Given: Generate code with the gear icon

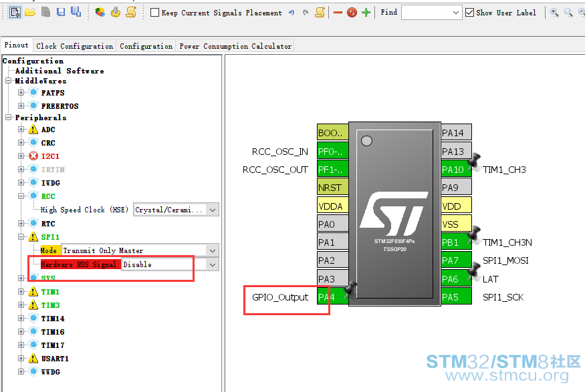Looking at the screenshot, I should point(116,12).
